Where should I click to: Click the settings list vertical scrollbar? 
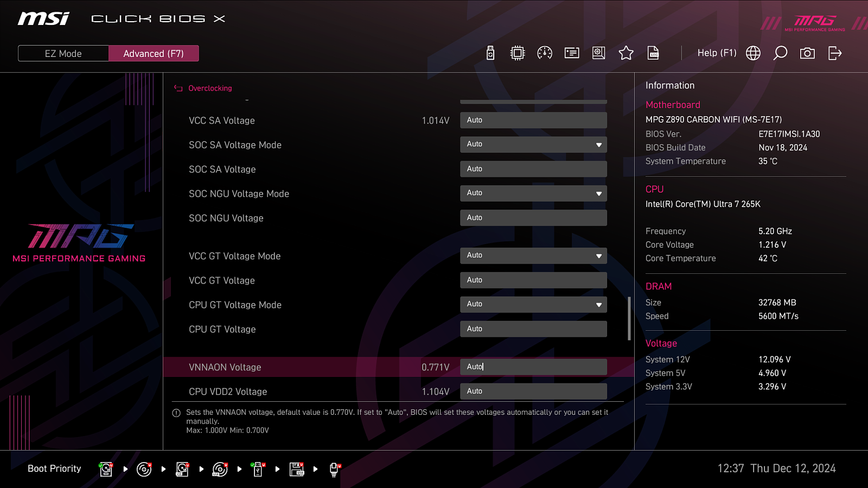(x=629, y=318)
